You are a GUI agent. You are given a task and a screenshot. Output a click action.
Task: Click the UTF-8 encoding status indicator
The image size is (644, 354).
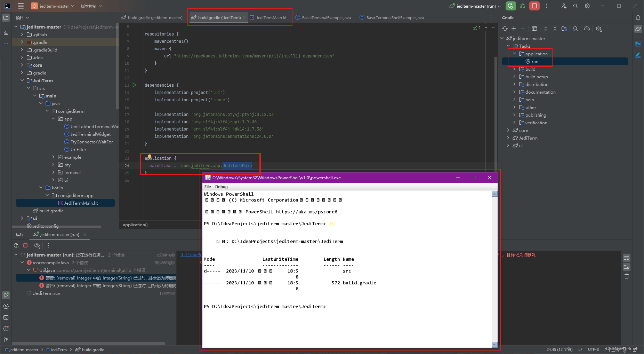[x=593, y=349]
